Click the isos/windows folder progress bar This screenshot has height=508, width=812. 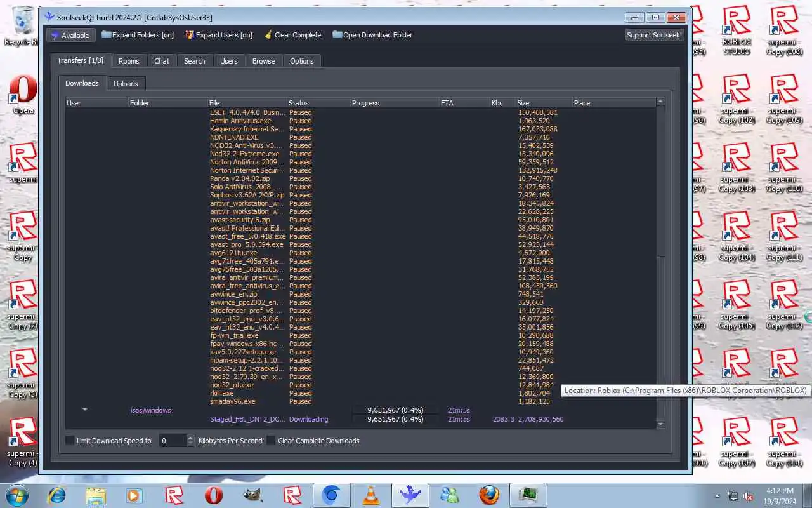point(395,410)
